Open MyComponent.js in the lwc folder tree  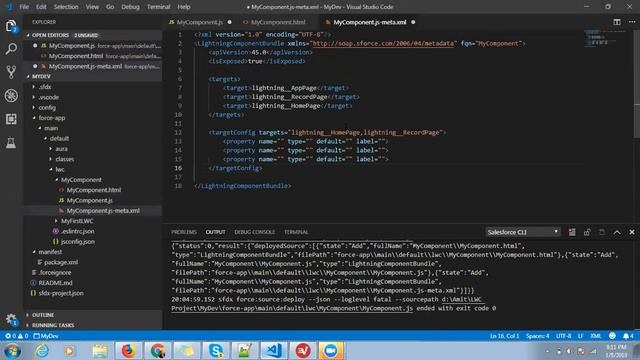pos(93,200)
